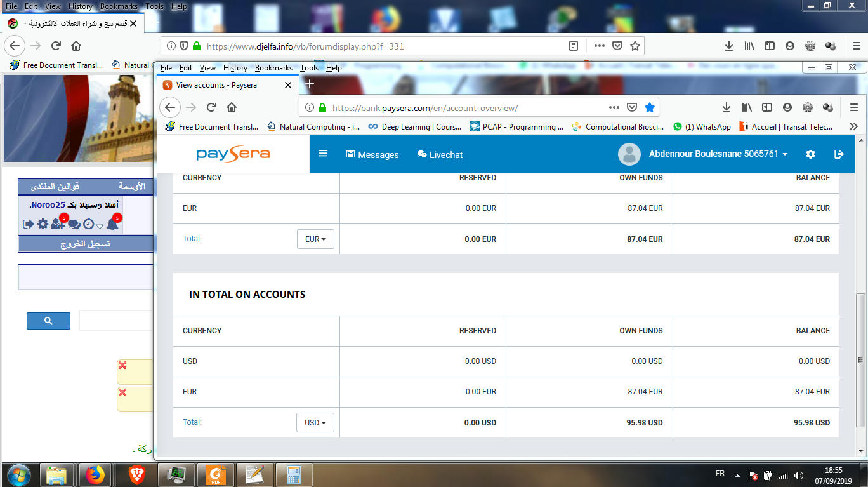Open Brave browser from taskbar
This screenshot has height=487, width=868.
click(x=136, y=475)
